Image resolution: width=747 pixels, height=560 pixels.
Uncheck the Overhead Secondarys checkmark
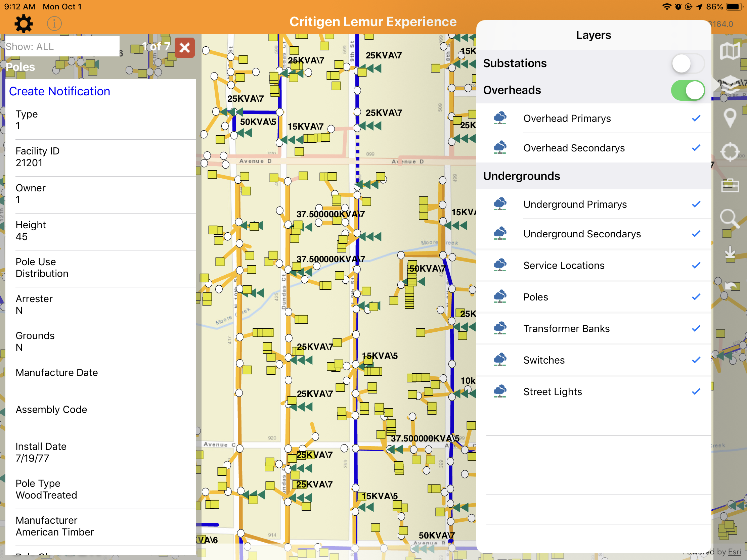pyautogui.click(x=696, y=147)
